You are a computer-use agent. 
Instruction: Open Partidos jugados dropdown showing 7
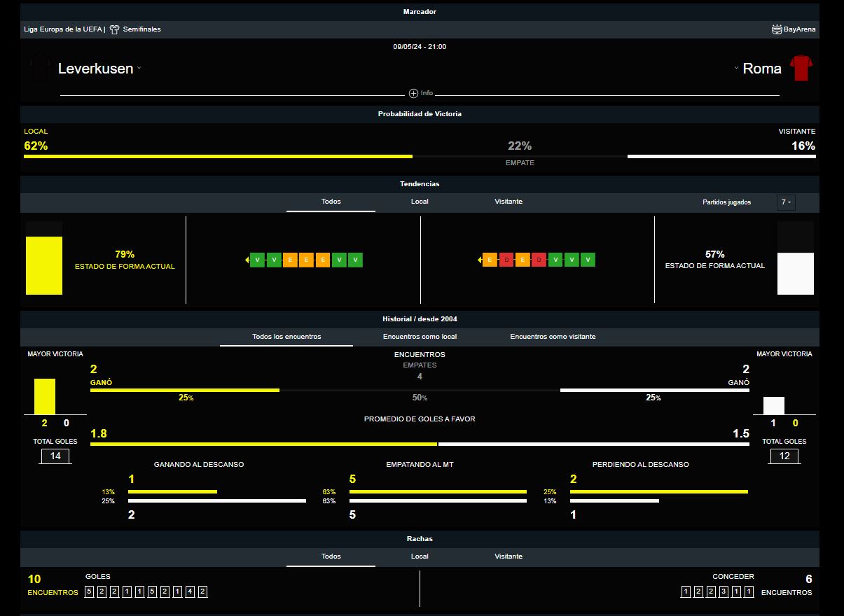(786, 202)
